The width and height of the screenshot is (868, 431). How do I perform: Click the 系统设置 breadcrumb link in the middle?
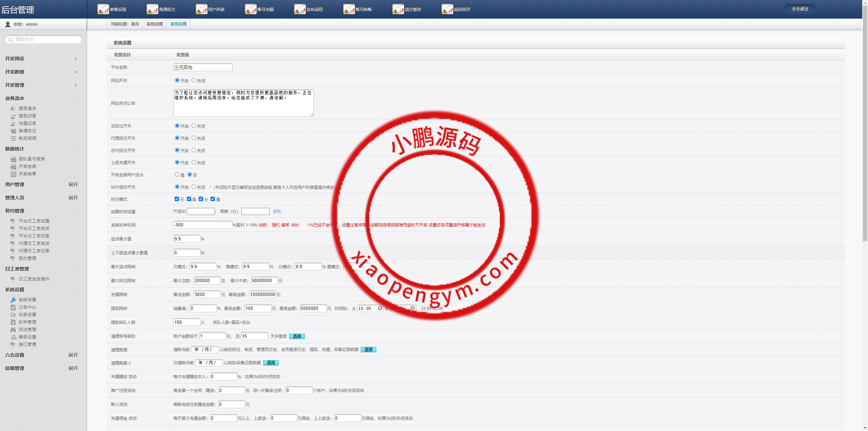point(155,24)
